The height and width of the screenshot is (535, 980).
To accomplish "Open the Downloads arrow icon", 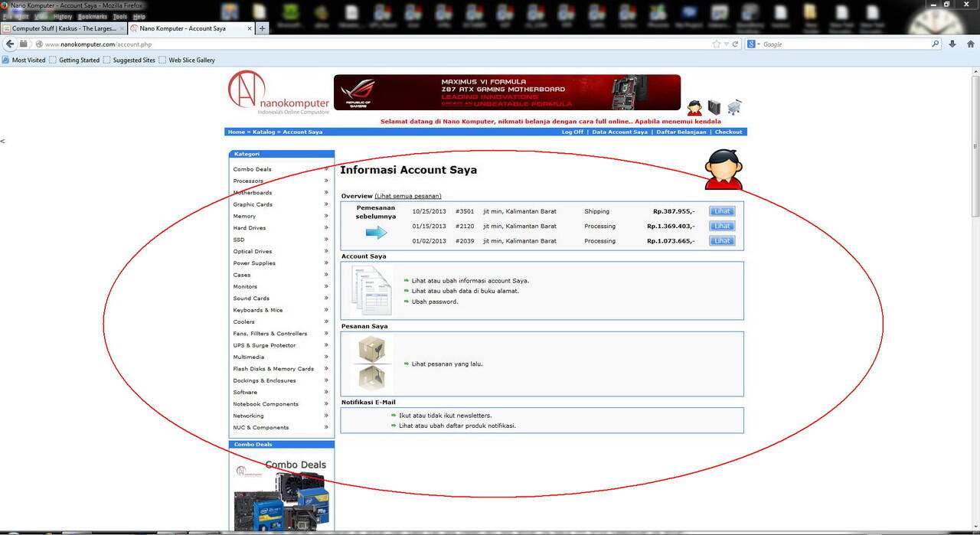I will pos(952,44).
